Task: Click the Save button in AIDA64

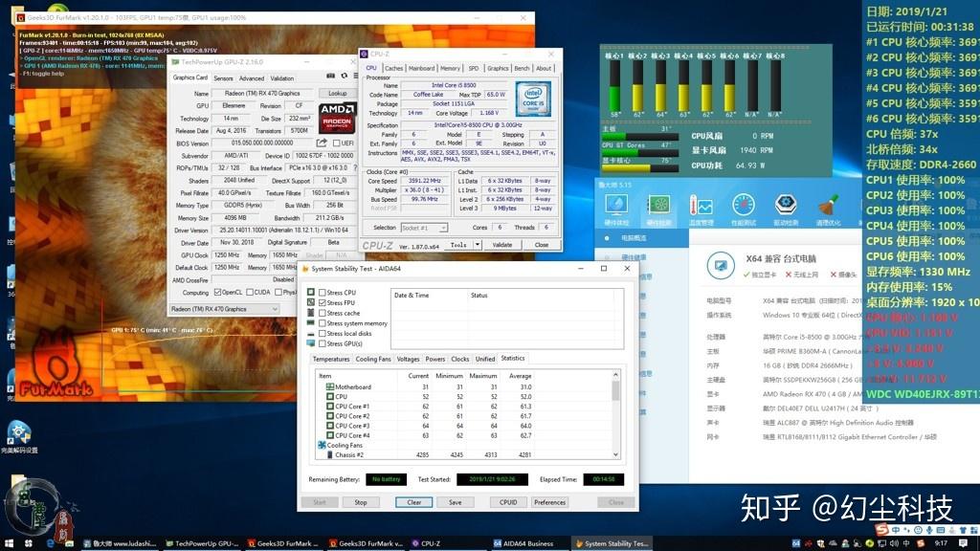Action: click(455, 502)
